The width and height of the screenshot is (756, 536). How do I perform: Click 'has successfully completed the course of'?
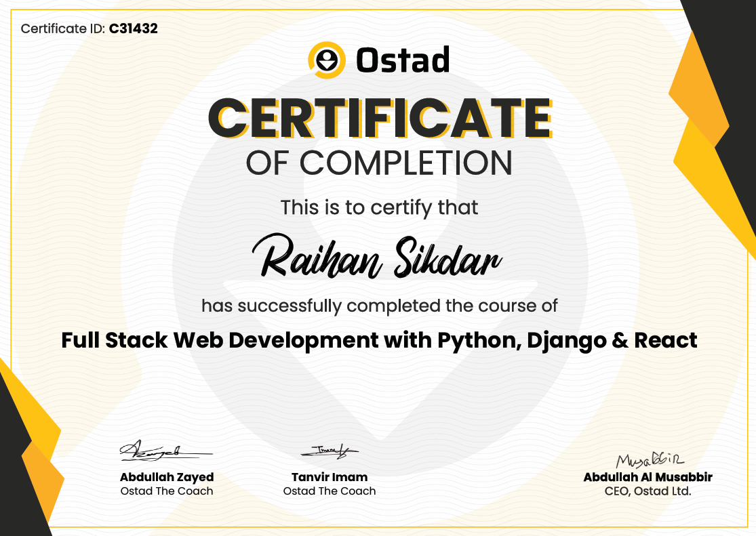[x=380, y=306]
